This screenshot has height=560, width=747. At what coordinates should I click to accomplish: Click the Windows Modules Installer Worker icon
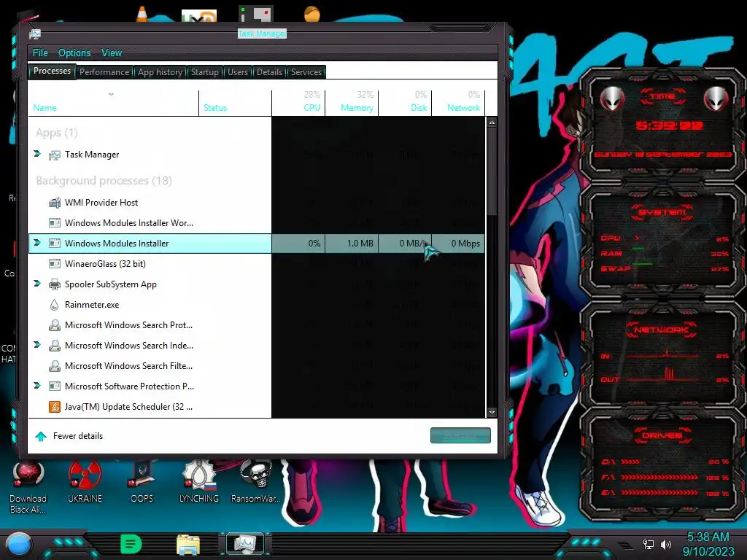coord(55,223)
